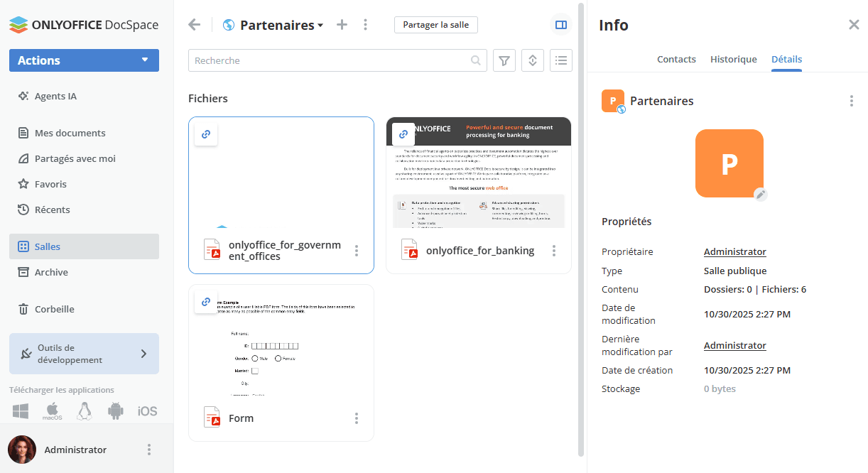Click the Recherche search field
Image resolution: width=868 pixels, height=473 pixels.
click(x=330, y=61)
